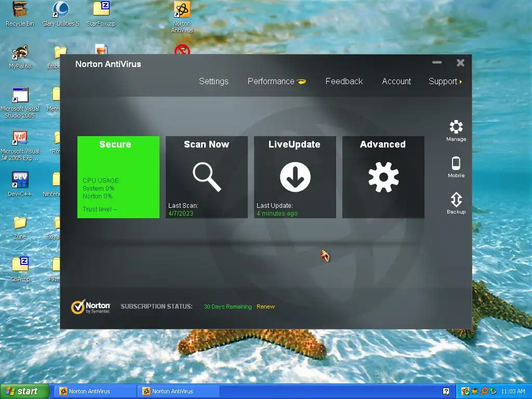
Task: Click the LiveUpdate download arrow
Action: click(295, 177)
